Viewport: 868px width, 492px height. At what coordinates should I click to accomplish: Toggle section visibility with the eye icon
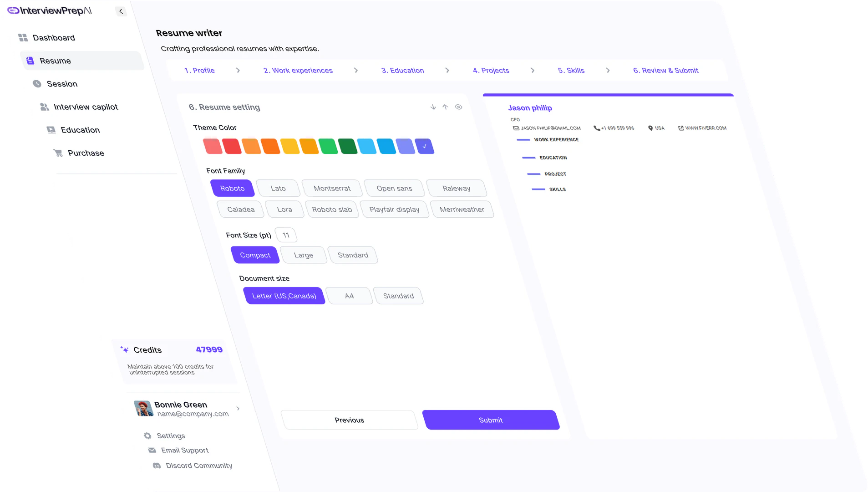coord(458,107)
